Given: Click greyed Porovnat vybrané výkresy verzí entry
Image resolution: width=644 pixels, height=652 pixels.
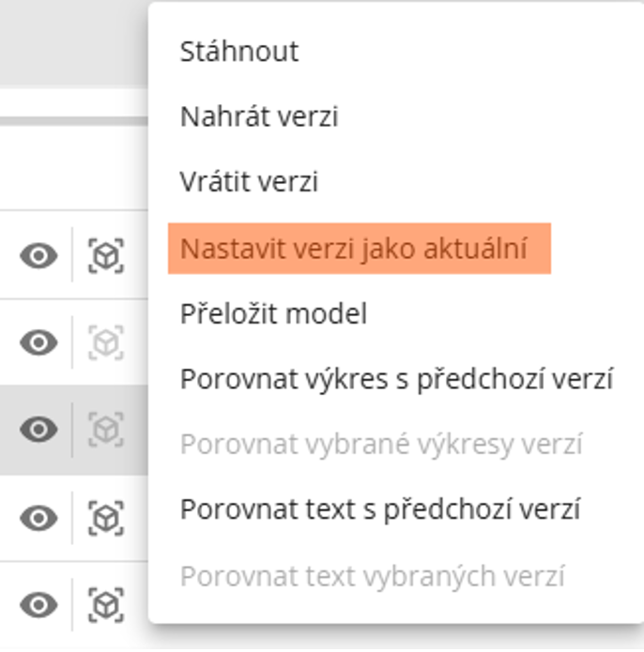Looking at the screenshot, I should click(x=381, y=444).
